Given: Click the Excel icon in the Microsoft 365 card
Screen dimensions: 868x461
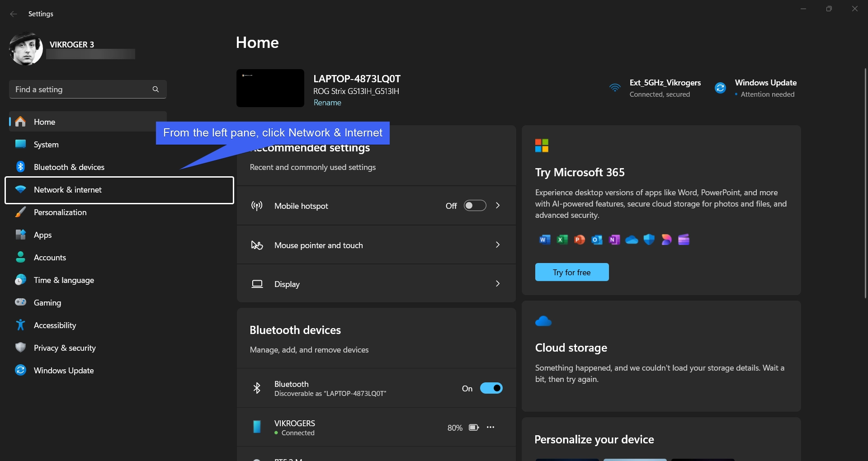Looking at the screenshot, I should 562,240.
